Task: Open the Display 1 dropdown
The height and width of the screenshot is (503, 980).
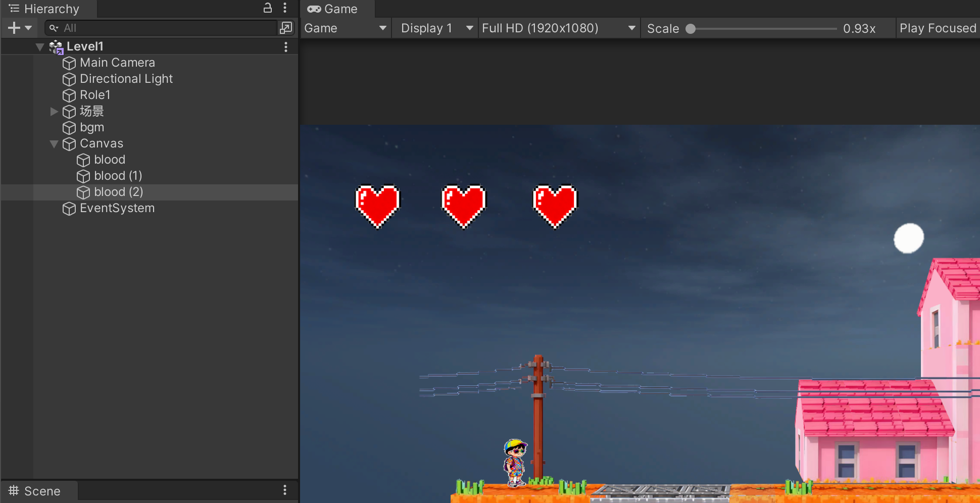Action: (x=436, y=28)
